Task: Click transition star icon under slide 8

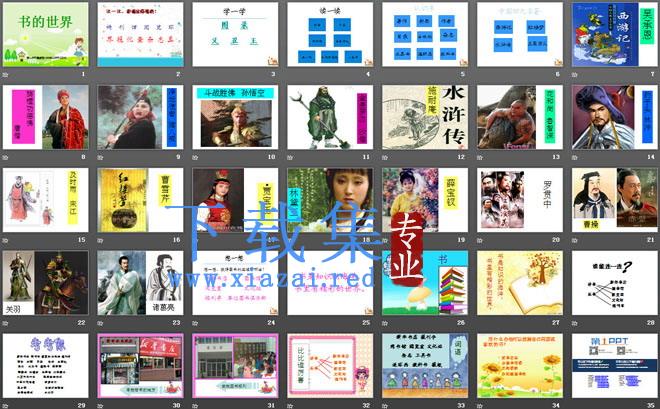Action: (5, 158)
